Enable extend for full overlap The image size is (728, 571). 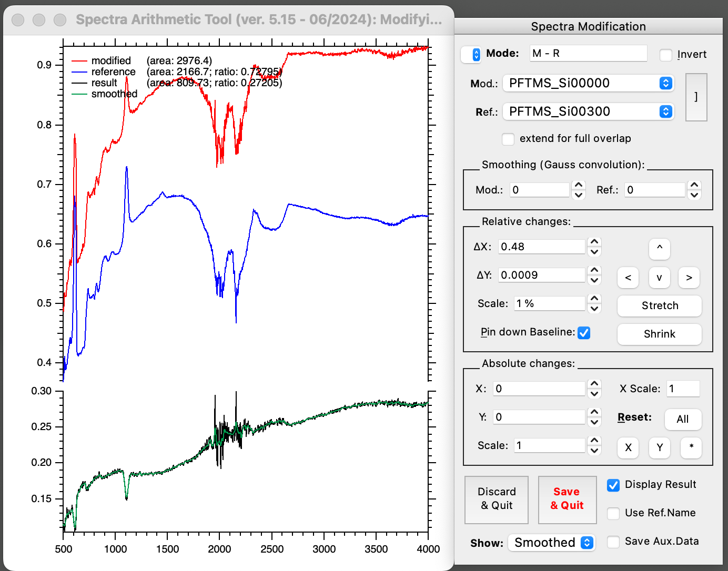coord(508,139)
